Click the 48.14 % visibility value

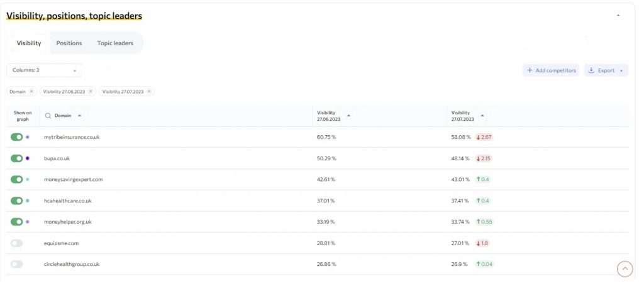(x=460, y=158)
